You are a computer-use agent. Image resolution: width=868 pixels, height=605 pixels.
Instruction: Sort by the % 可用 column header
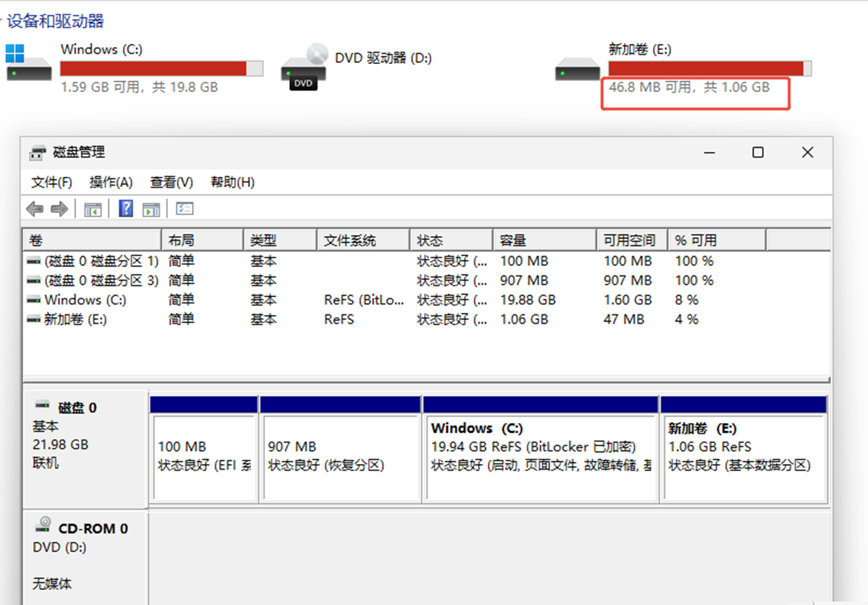click(717, 240)
